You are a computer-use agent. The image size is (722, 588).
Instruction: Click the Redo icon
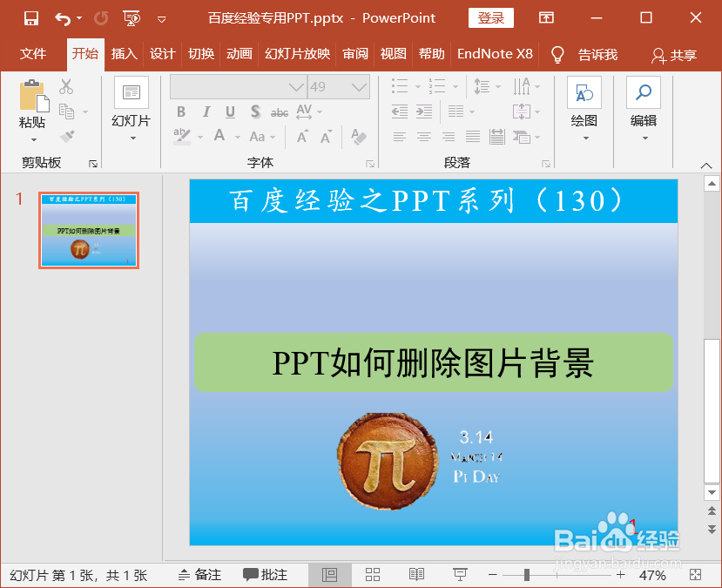pos(101,18)
